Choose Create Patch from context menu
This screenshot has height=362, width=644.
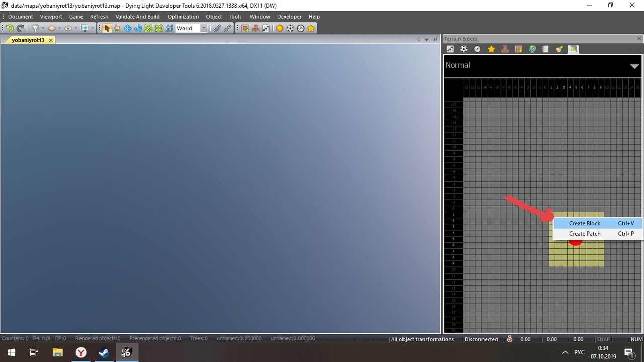point(598,234)
